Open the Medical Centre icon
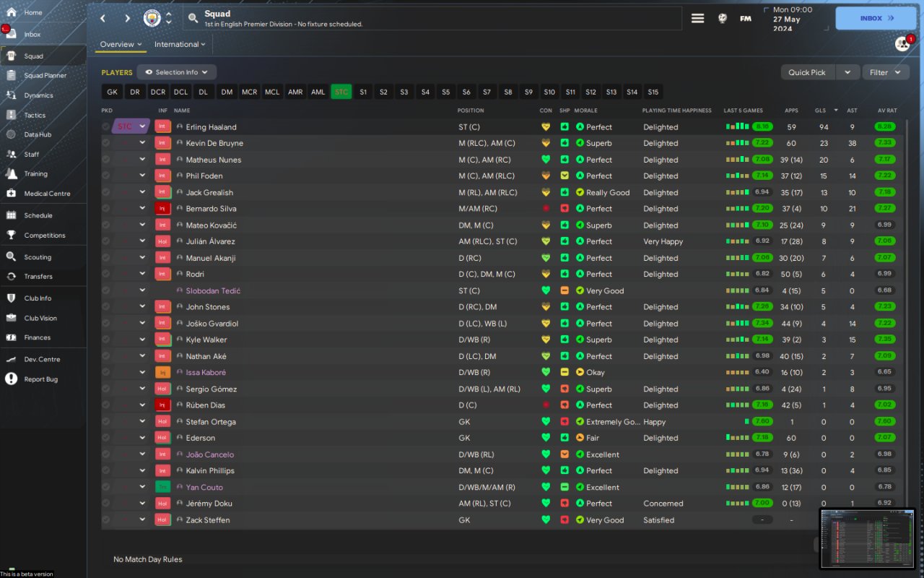Image resolution: width=924 pixels, height=578 pixels. (11, 194)
